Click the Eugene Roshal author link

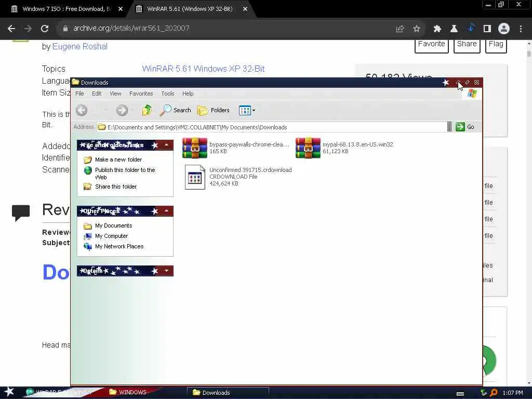[x=79, y=46]
